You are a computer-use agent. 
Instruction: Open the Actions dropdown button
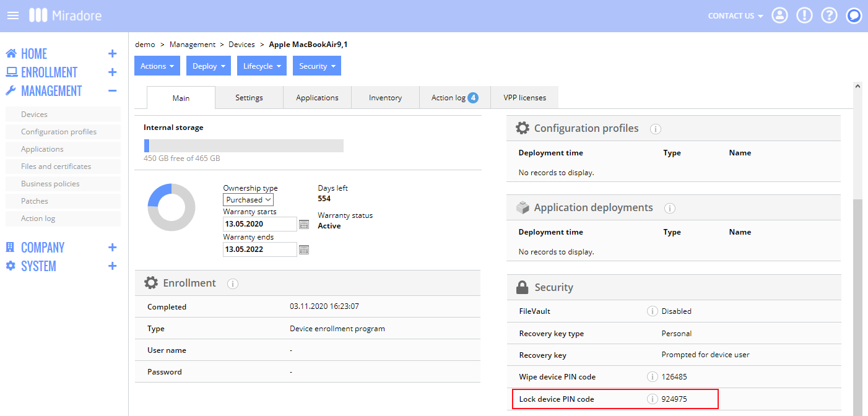point(157,66)
